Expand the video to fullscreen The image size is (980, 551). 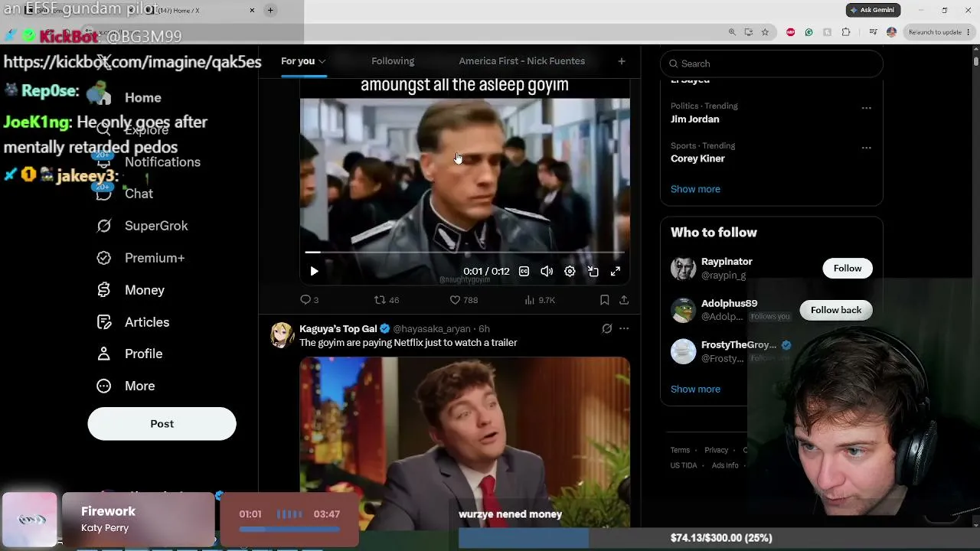(616, 271)
